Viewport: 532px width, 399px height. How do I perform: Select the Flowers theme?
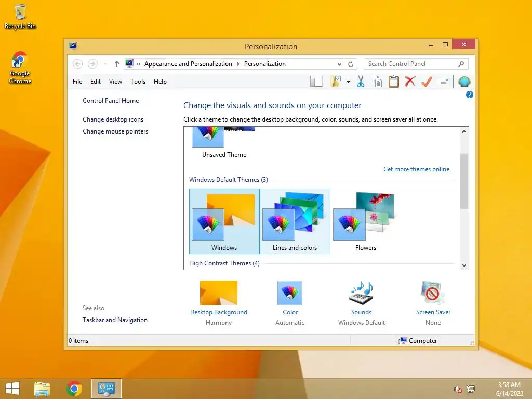(x=366, y=221)
